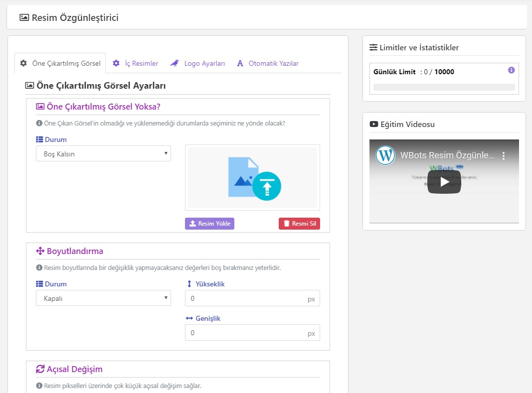The image size is (532, 393).
Task: Open the Logo Ayarları tab
Action: [x=204, y=63]
